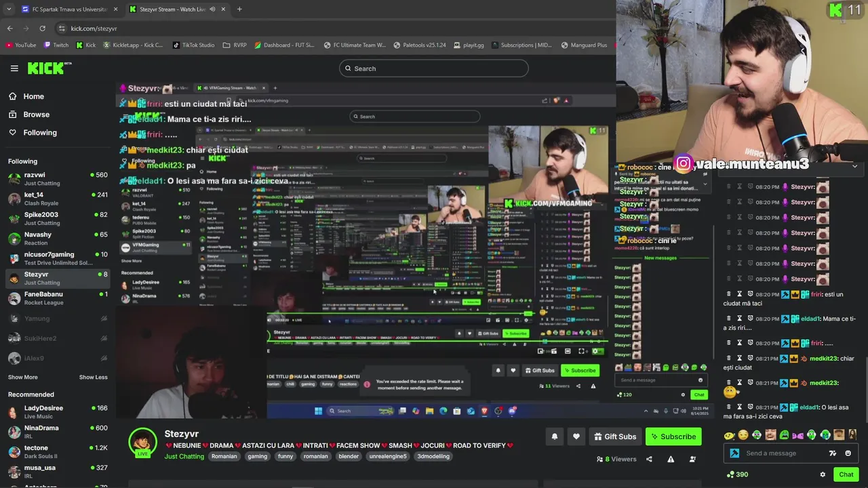The image size is (868, 488).
Task: Delete eldad1's 'O lesi asa' message
Action: 729,407
